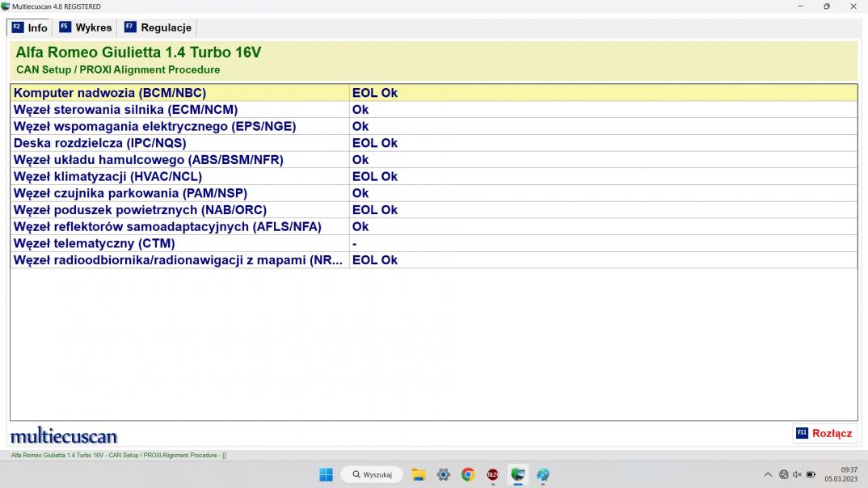Click the Alfa Romeo Giulietta 1.4 Turbo 16V heading
The width and height of the screenshot is (868, 488).
(x=138, y=53)
